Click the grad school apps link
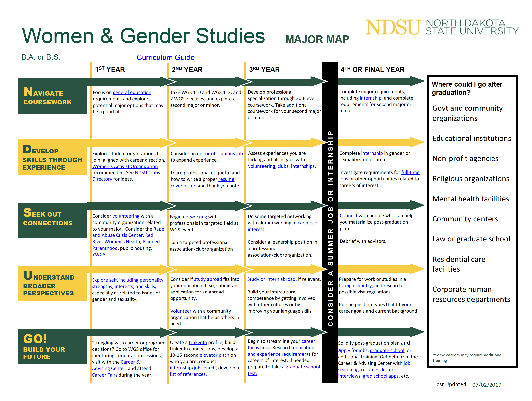This screenshot has height=401, width=532. 381,376
